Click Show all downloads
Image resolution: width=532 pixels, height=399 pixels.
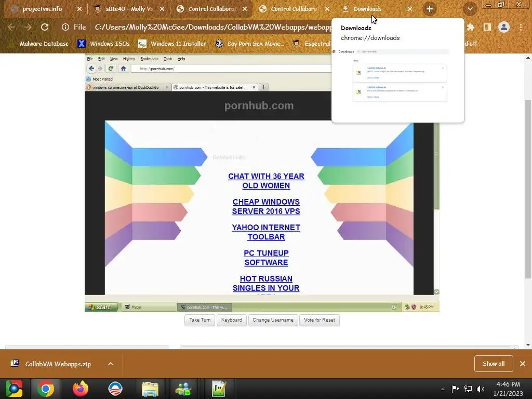point(494,364)
